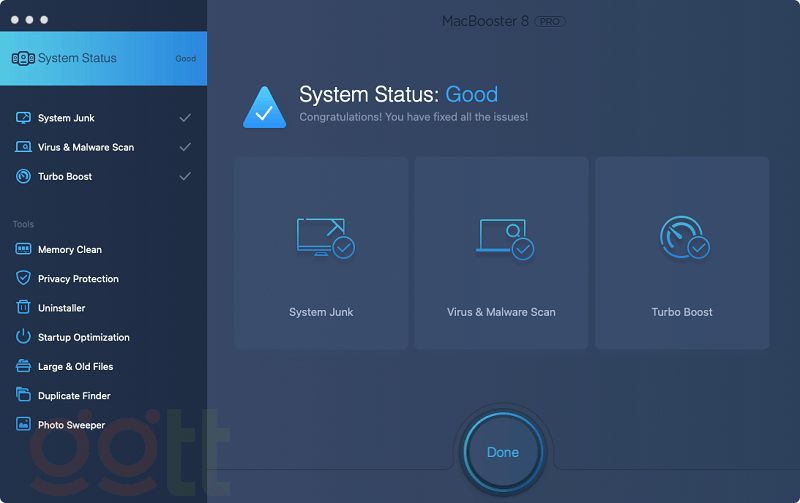
Task: Click the Memory Clean icon in sidebar
Action: pos(23,249)
